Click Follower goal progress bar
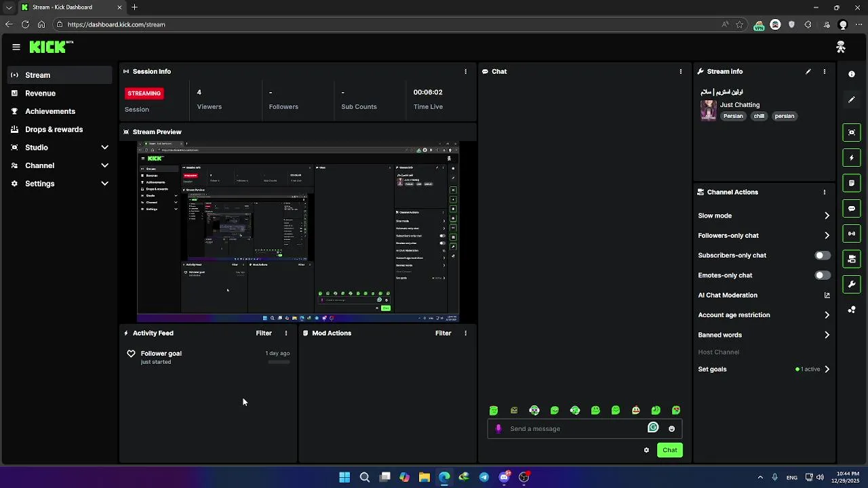868x488 pixels. (x=279, y=362)
